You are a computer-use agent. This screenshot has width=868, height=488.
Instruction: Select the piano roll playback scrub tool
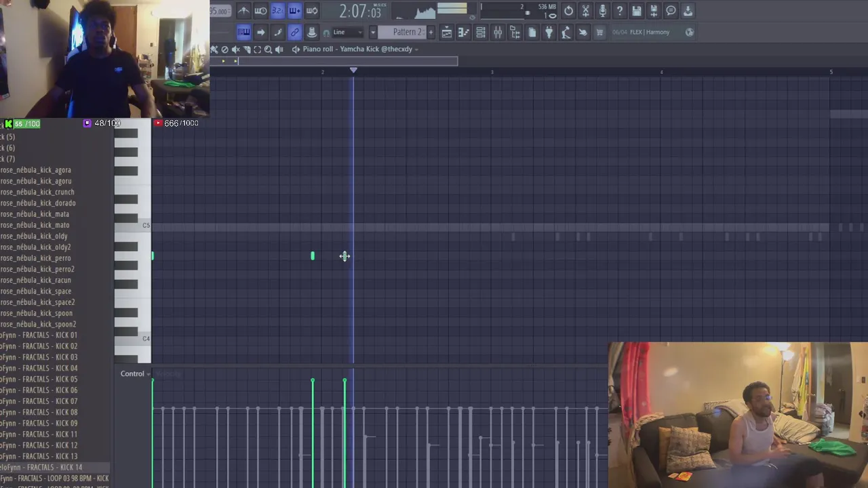coord(279,49)
